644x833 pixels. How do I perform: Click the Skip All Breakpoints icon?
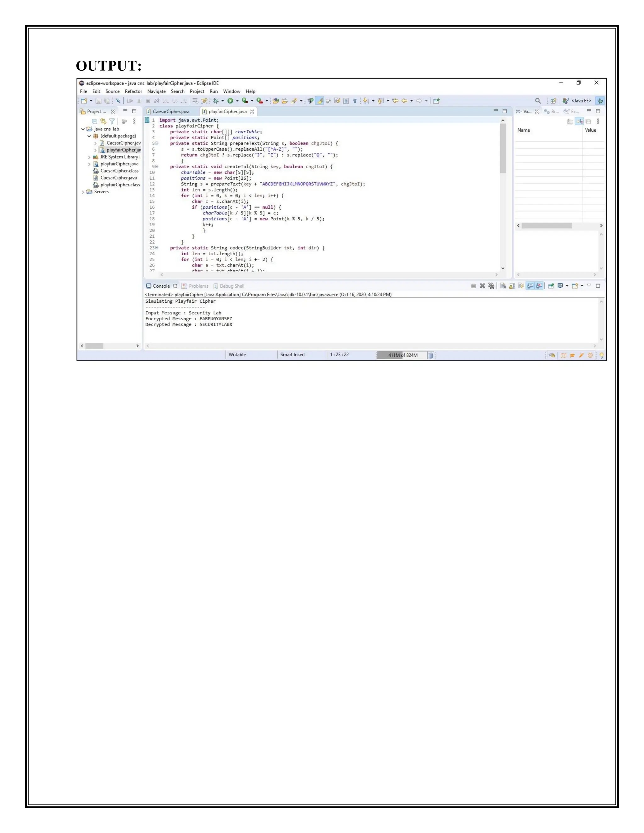tap(118, 101)
